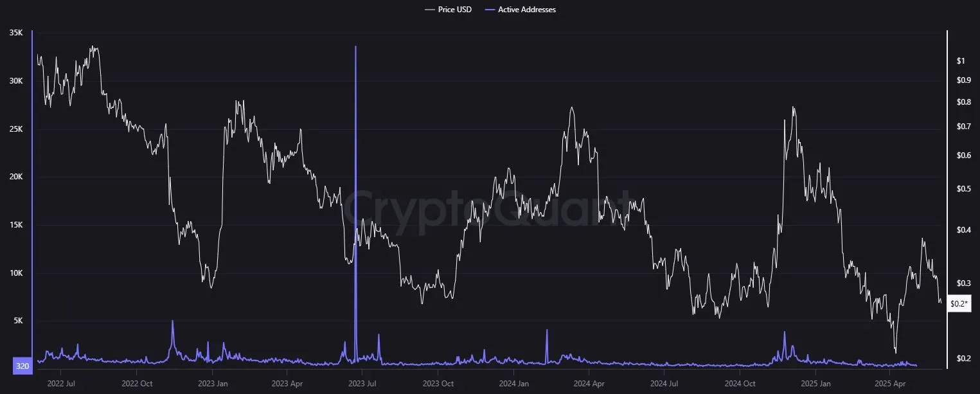
Task: Select the 2025 Apr x-axis label
Action: point(889,384)
